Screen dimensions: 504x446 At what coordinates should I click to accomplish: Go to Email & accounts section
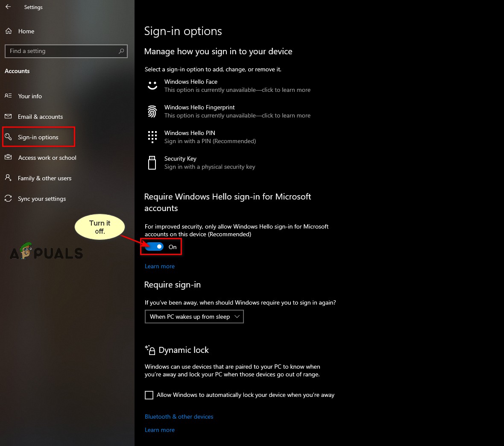point(40,117)
